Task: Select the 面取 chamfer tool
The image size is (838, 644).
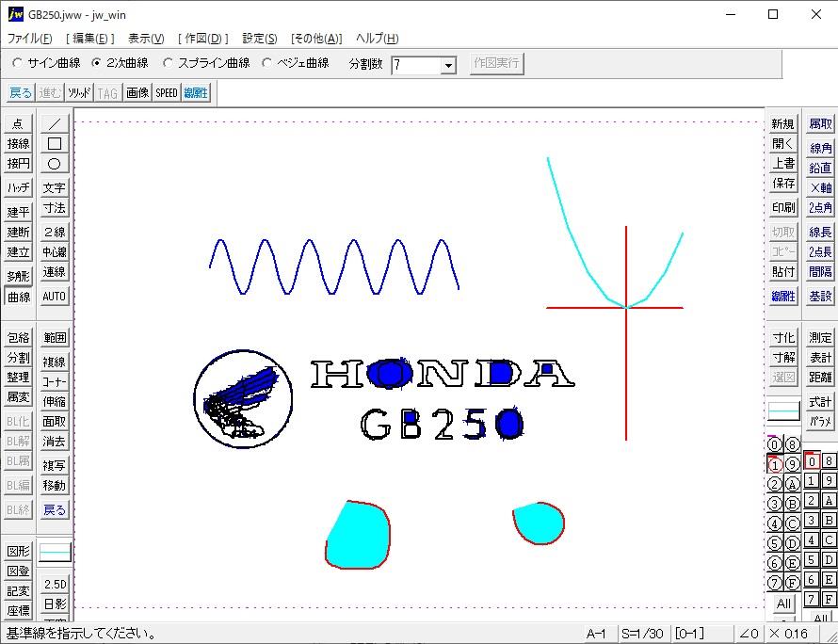Action: (54, 422)
